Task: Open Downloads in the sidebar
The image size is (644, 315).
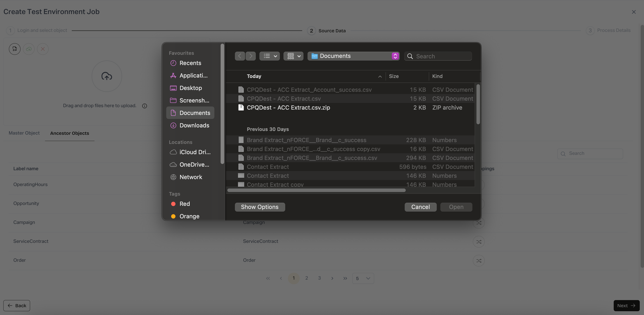Action: (x=194, y=125)
